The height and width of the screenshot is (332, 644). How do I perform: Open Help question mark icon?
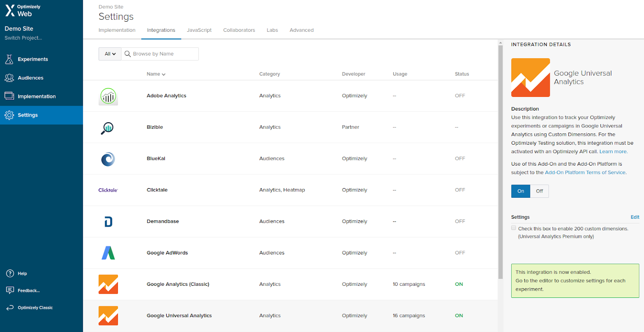click(10, 273)
